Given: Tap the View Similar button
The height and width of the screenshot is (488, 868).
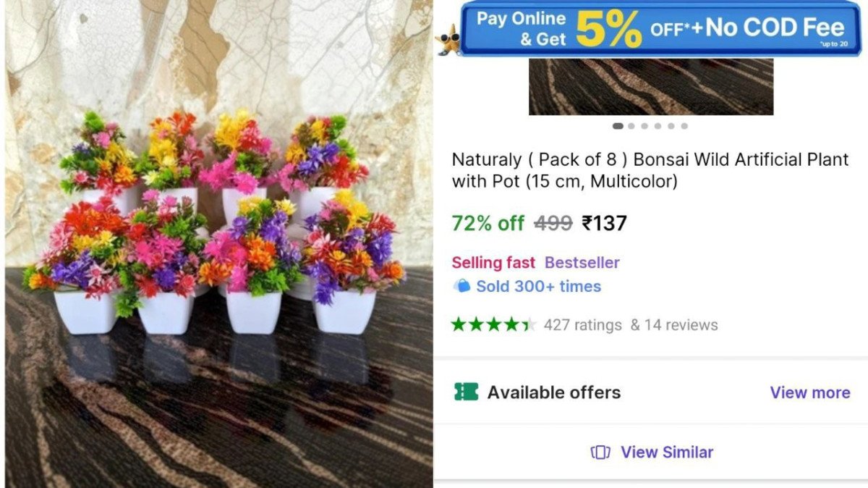Looking at the screenshot, I should (650, 452).
